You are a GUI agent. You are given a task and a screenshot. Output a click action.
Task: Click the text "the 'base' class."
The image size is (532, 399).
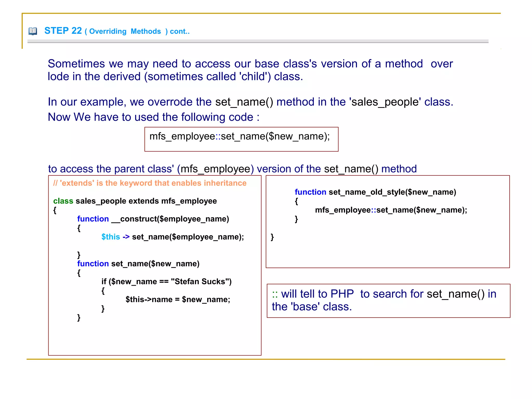point(312,307)
